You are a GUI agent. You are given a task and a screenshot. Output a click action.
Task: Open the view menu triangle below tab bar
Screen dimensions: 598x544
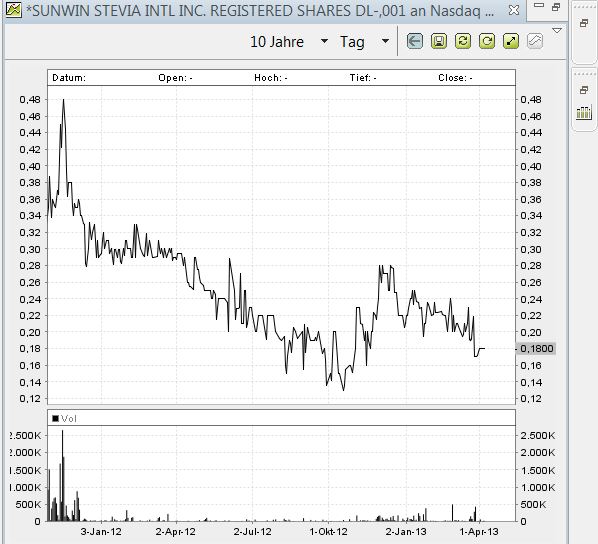557,30
